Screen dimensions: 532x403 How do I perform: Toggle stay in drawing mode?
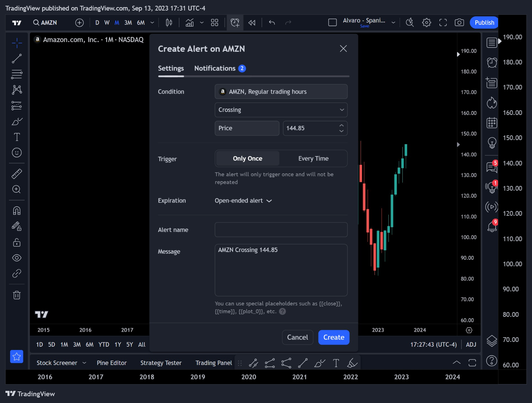pos(17,226)
